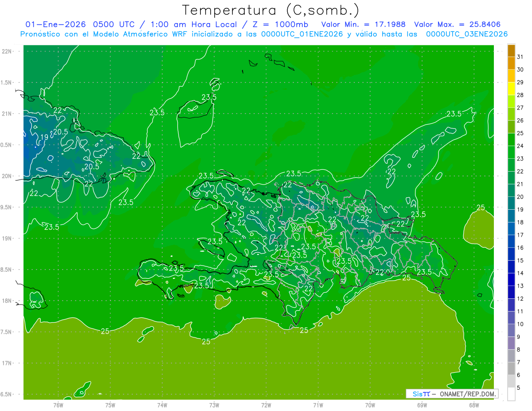Click the "18N" latitude label
532x411 pixels.
point(8,301)
